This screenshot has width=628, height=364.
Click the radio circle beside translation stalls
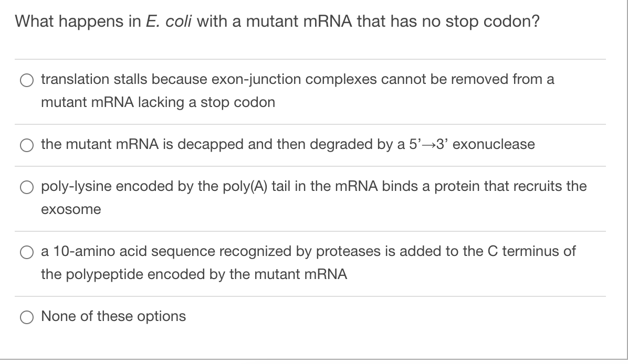pyautogui.click(x=27, y=80)
